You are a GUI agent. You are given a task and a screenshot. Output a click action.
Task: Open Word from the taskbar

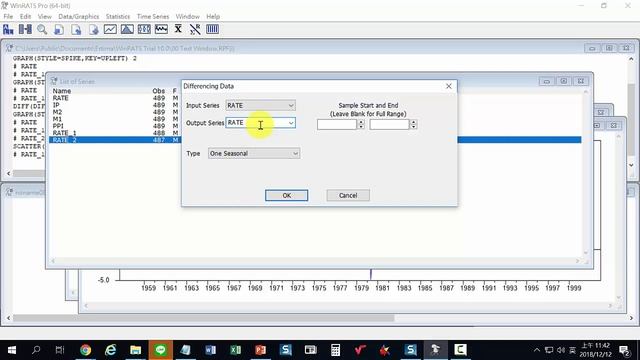[211, 350]
